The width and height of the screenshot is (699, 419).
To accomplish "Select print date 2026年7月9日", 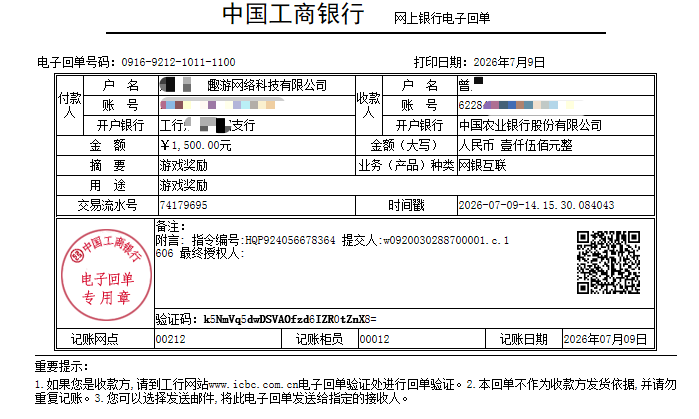I will tap(509, 62).
